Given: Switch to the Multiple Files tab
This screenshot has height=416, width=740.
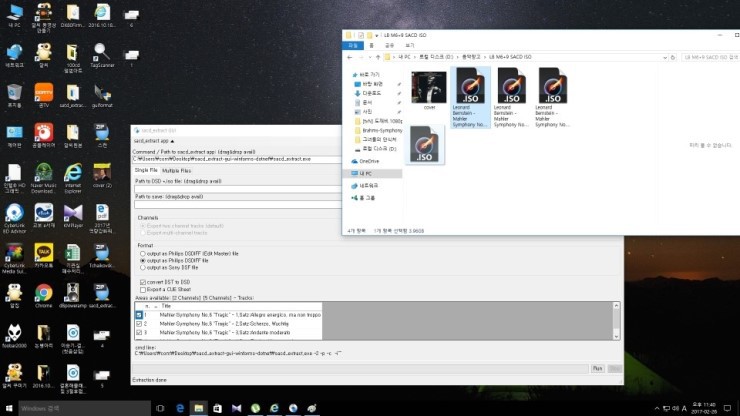Looking at the screenshot, I should tap(177, 170).
